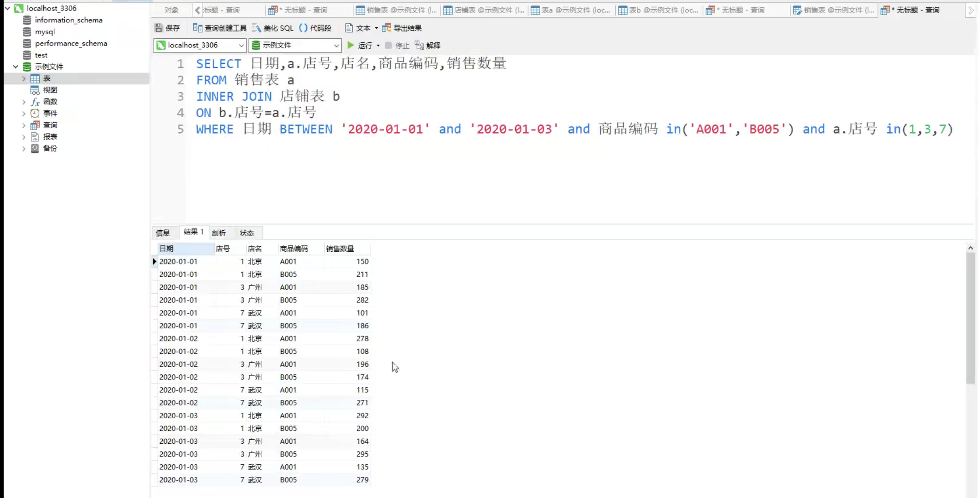
Task: Open the localhost_3306 connection combo box
Action: pyautogui.click(x=200, y=45)
